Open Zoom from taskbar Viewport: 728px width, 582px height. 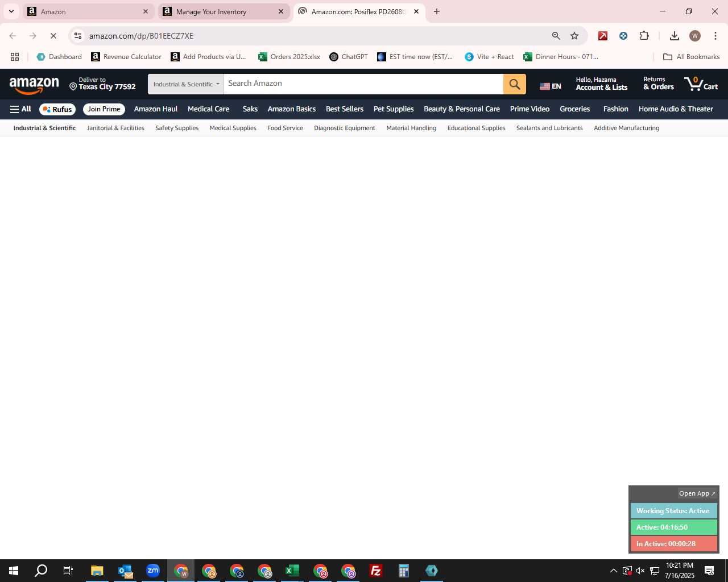[153, 571]
